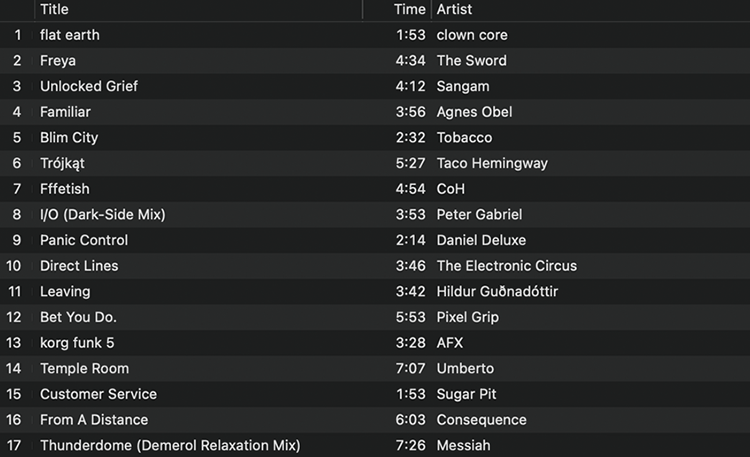Select From A Distance by Consequence
Viewport: 750px width, 457px height.
(375, 420)
